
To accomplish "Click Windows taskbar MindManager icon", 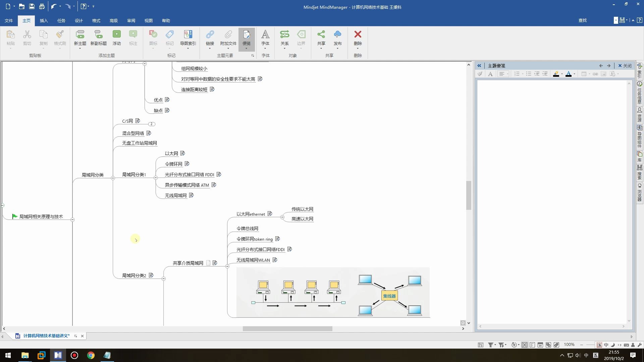I will 57,355.
